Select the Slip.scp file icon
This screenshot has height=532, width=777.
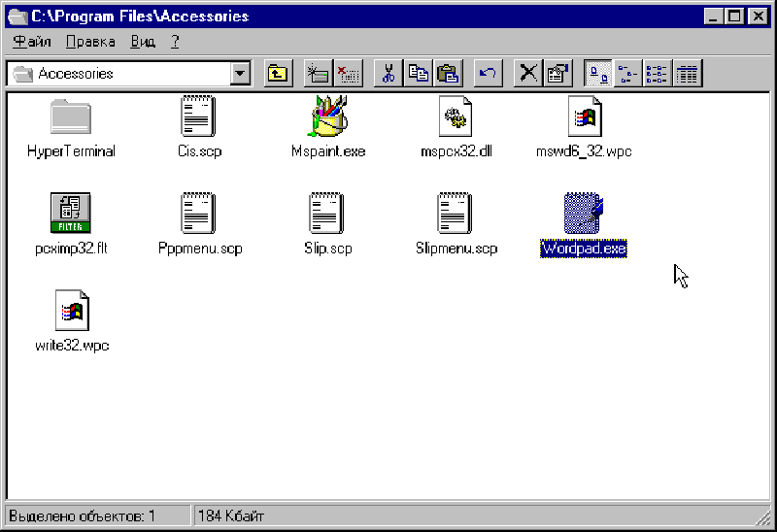pyautogui.click(x=326, y=213)
